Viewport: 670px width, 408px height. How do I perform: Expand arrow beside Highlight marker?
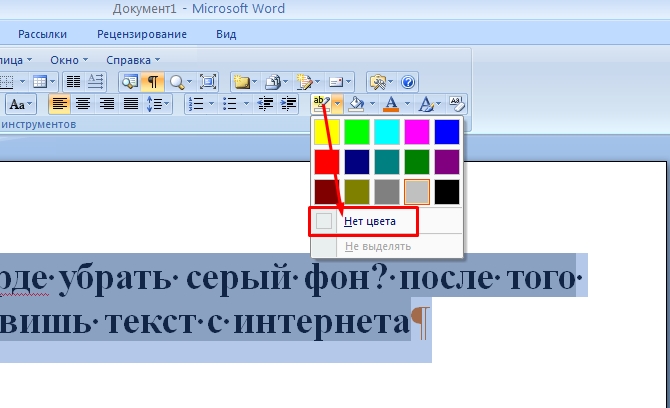pos(338,103)
